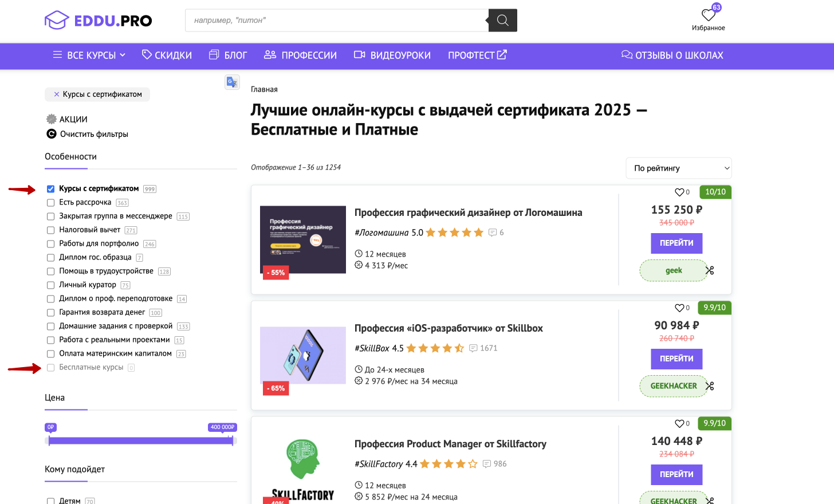Check 'Работа с реальными проектами' filter
This screenshot has width=834, height=504.
50,340
